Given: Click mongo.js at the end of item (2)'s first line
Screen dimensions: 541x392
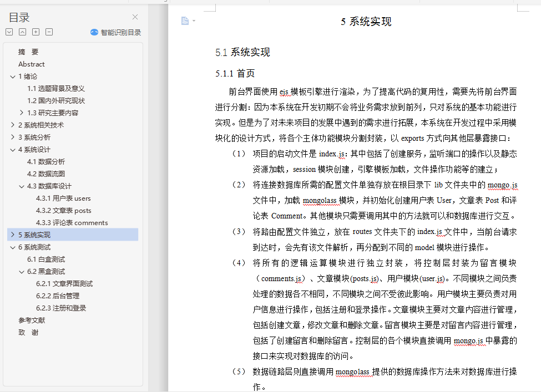Looking at the screenshot, I should pyautogui.click(x=502, y=185).
